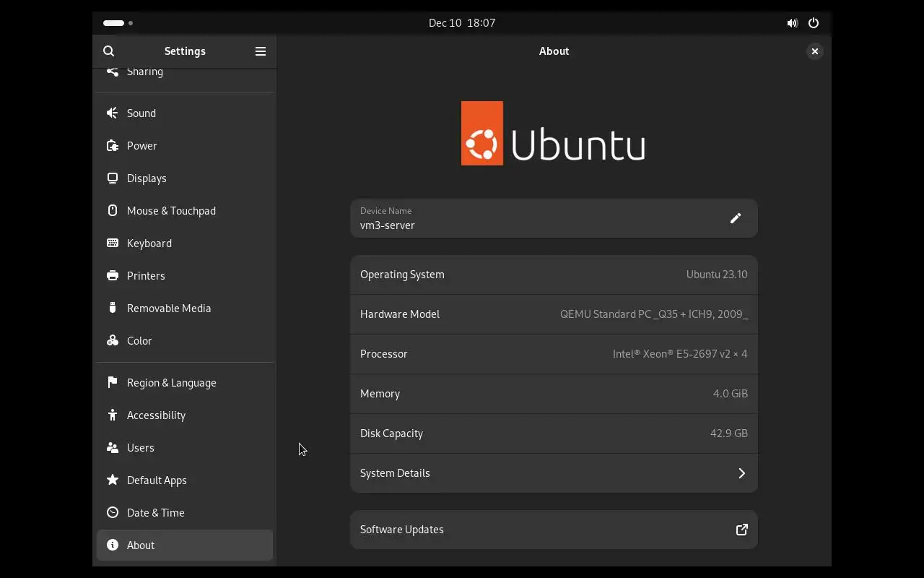The image size is (924, 578).
Task: Click the Date & Time clock icon
Action: coord(112,512)
